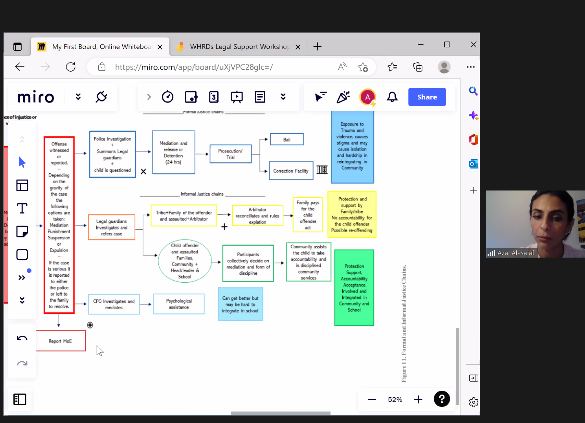
Task: Open the voting tool numbered icon
Action: pyautogui.click(x=213, y=97)
